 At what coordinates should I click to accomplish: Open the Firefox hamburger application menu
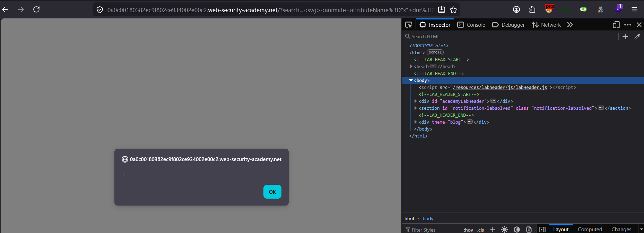tap(634, 9)
